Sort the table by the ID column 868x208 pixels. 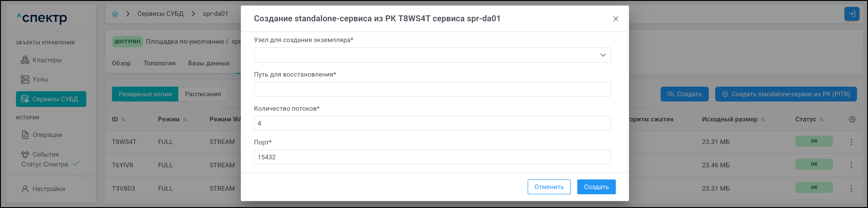123,120
